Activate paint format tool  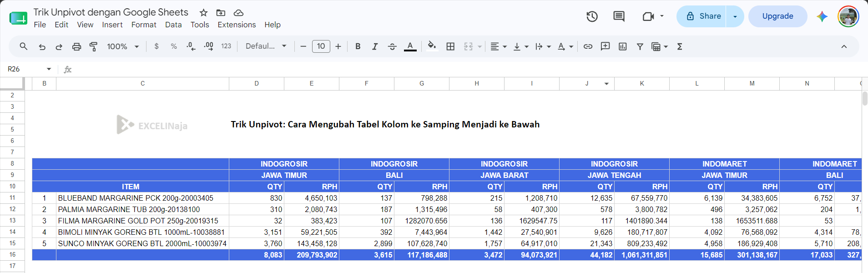94,46
